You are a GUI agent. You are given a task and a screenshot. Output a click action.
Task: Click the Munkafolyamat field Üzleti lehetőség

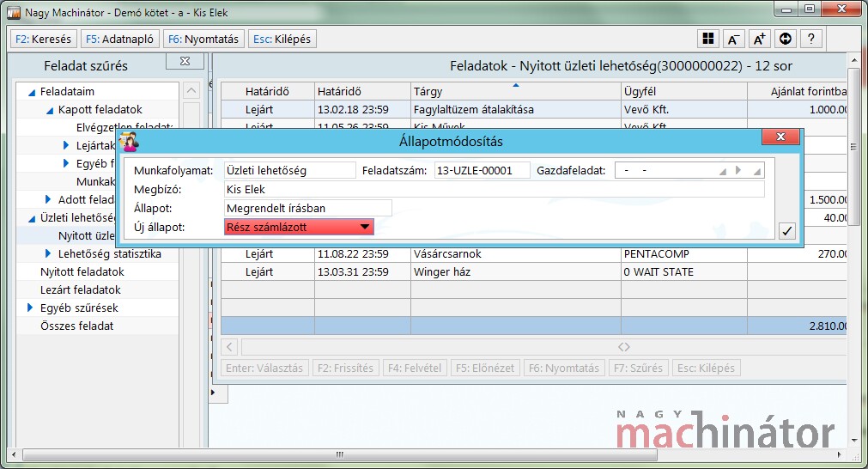point(290,171)
